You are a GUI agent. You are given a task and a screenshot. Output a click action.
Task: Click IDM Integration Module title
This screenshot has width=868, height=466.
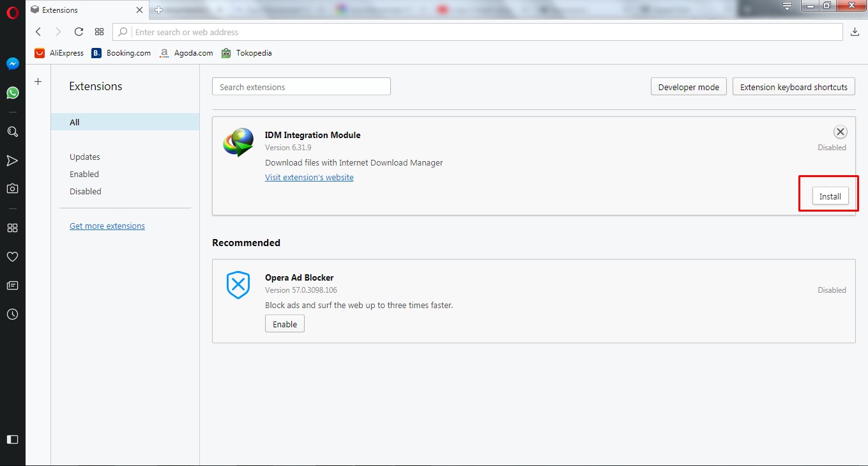(x=313, y=135)
